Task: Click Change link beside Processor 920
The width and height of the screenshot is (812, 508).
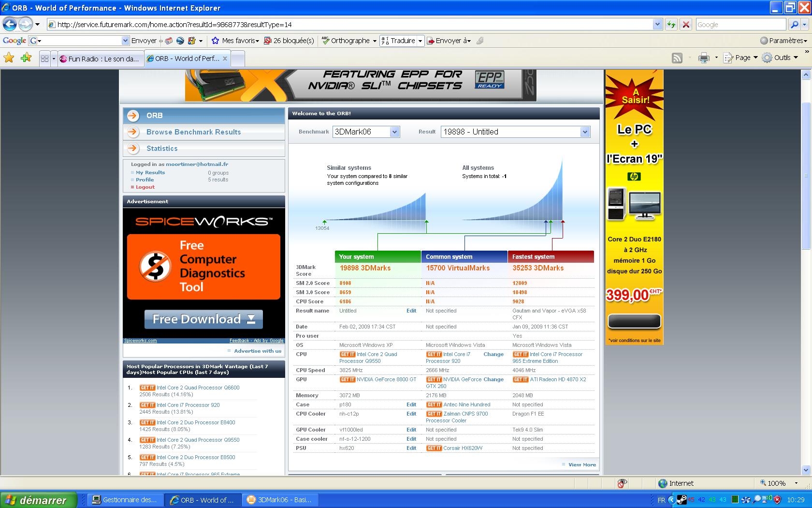Action: pos(493,354)
